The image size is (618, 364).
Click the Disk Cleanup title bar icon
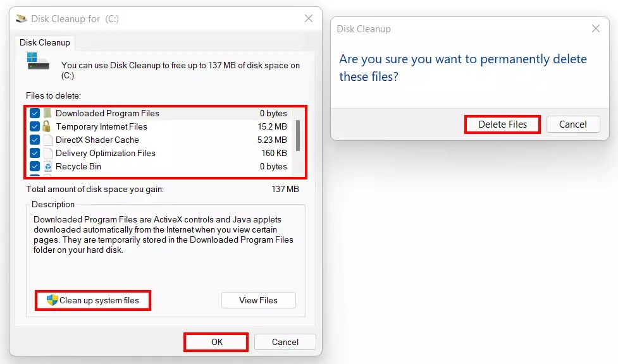[21, 19]
